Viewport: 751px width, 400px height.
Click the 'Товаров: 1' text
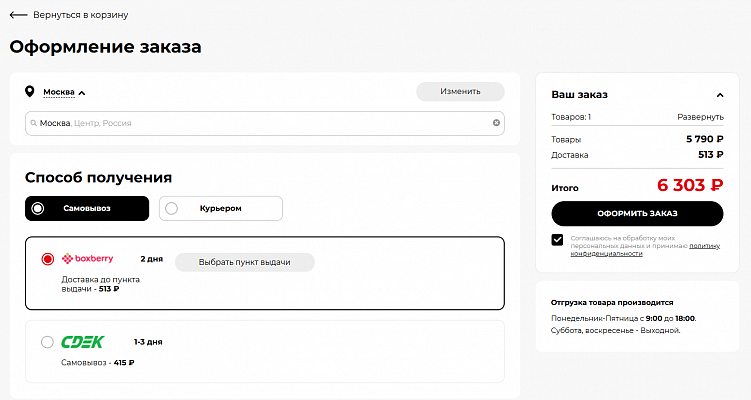pos(571,117)
